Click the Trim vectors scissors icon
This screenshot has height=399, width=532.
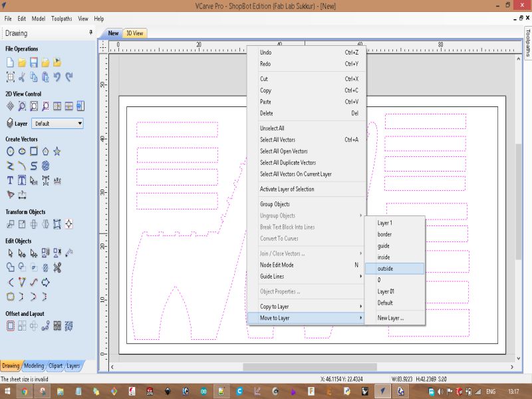[x=57, y=268]
